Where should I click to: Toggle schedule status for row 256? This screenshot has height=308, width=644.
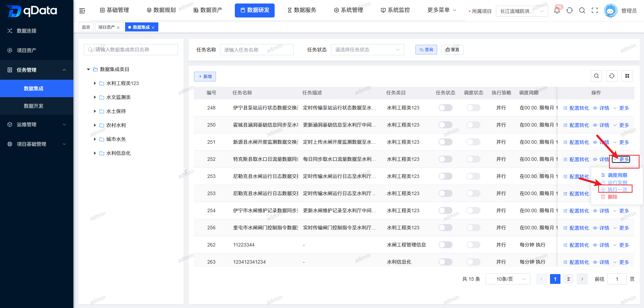(473, 228)
